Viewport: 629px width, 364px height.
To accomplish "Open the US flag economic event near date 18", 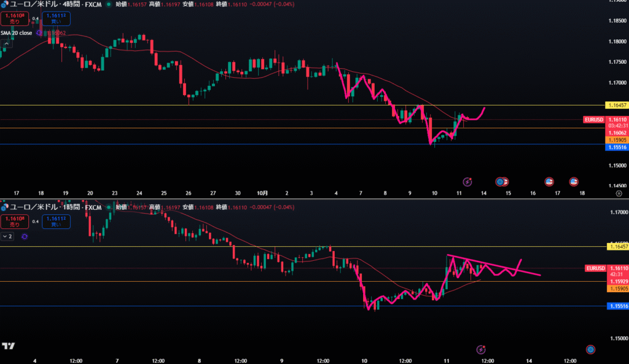I will 574,182.
